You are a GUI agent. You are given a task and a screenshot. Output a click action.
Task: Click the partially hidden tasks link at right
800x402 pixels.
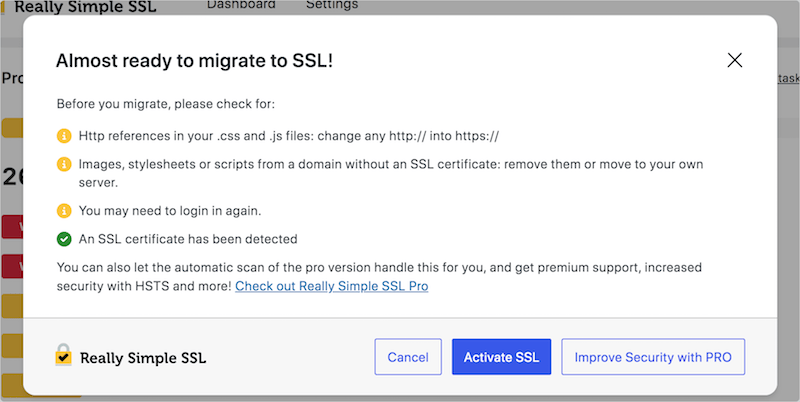tap(788, 78)
